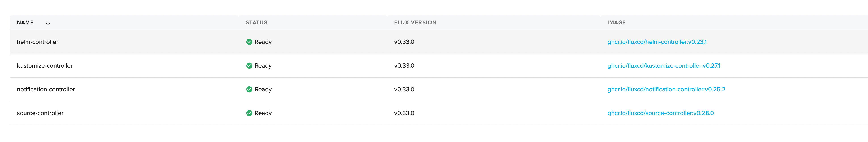Follow the notification-controller v0.25.2 image link
Viewport: 868px width, 142px height.
coord(666,89)
